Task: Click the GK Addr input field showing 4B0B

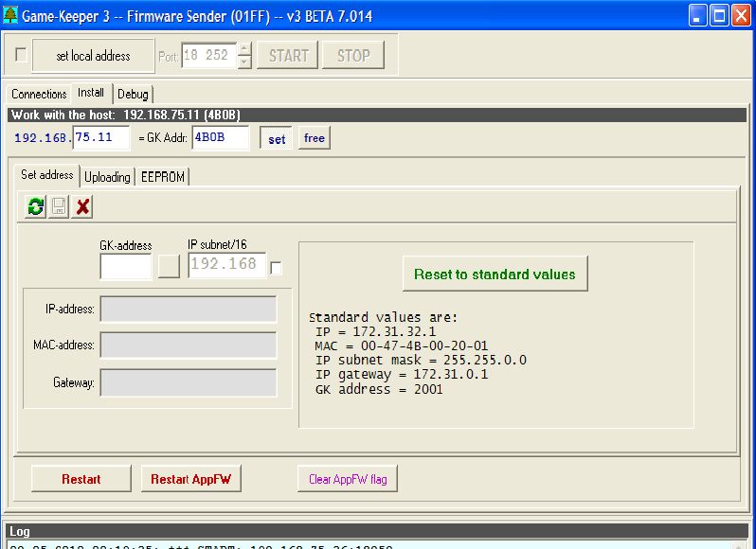Action: (220, 138)
